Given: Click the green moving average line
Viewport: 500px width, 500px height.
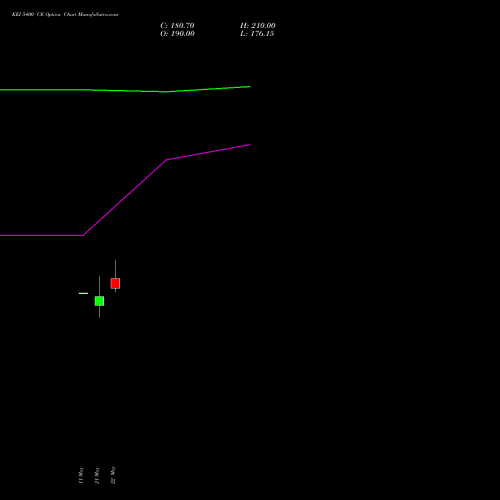Looking at the screenshot, I should coord(125,89).
